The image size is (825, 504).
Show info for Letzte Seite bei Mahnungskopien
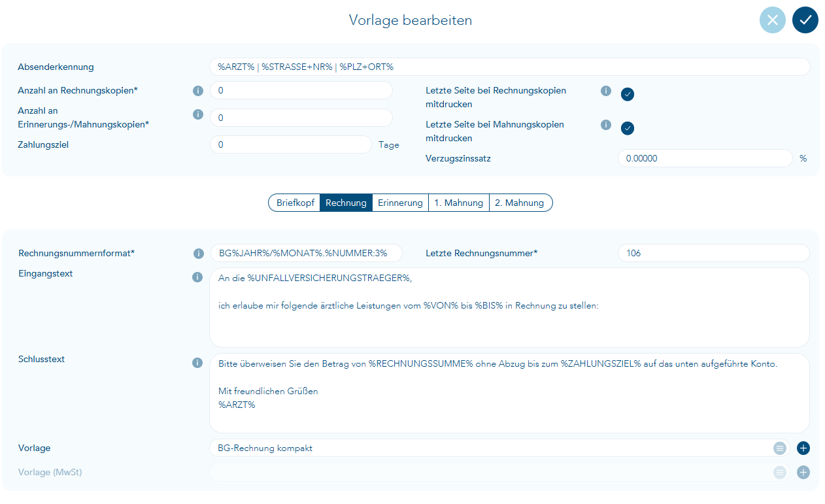pos(605,125)
